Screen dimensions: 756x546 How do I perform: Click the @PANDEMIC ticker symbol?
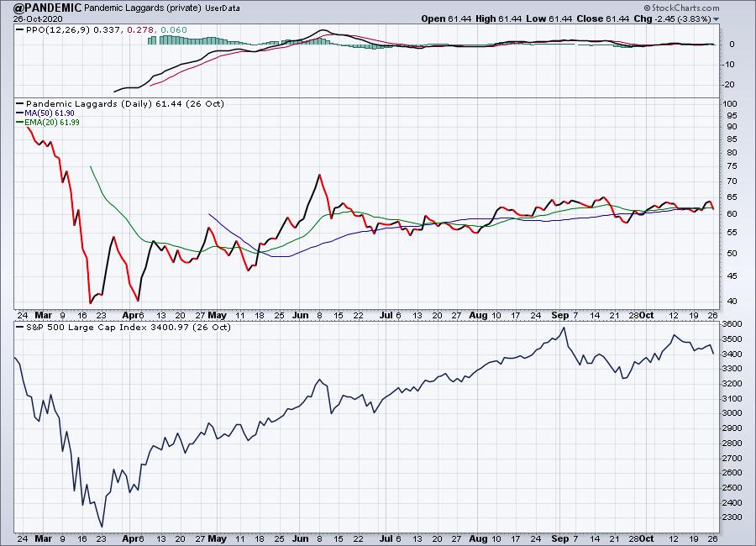[47, 8]
